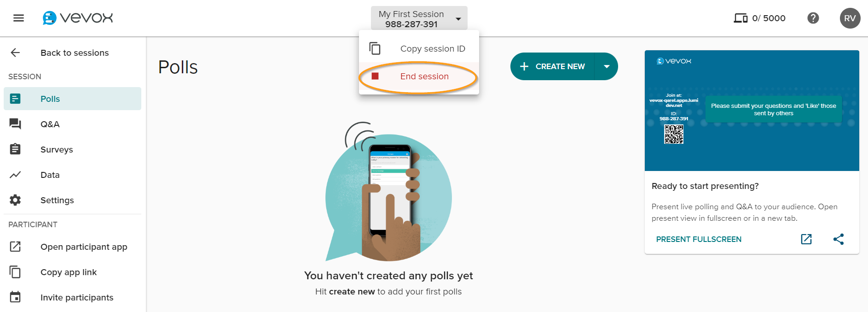Open help with the question mark icon
This screenshot has width=868, height=312.
click(x=813, y=18)
